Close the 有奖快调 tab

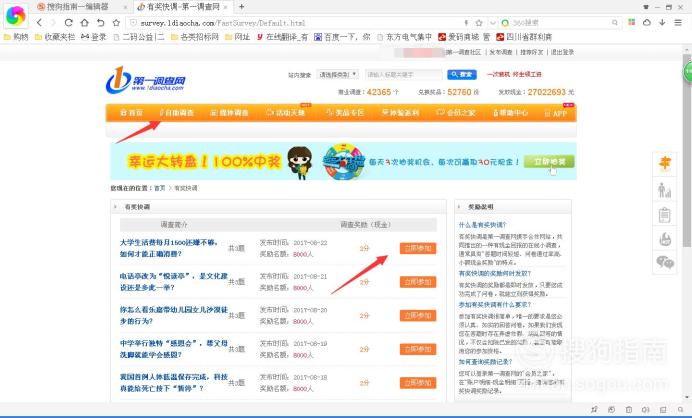coord(226,7)
